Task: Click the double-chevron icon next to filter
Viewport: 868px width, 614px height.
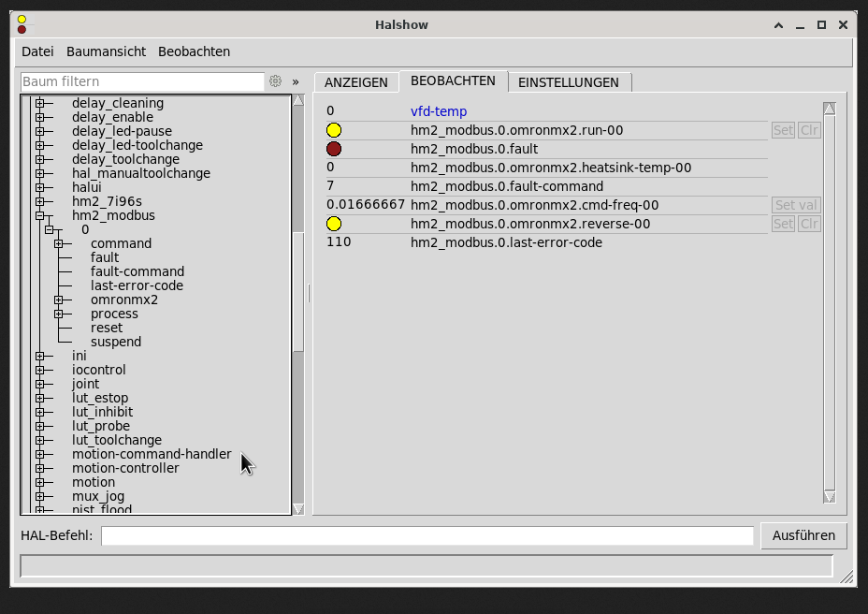Action: [x=296, y=81]
